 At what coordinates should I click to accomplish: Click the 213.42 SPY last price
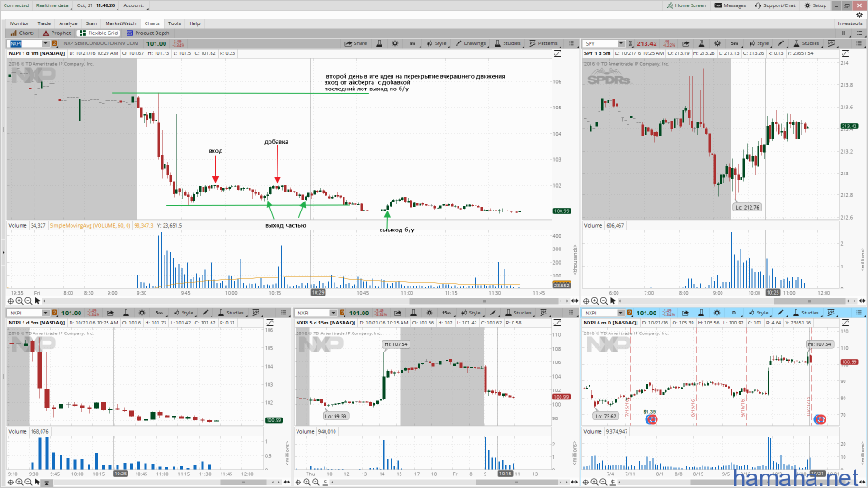point(646,43)
